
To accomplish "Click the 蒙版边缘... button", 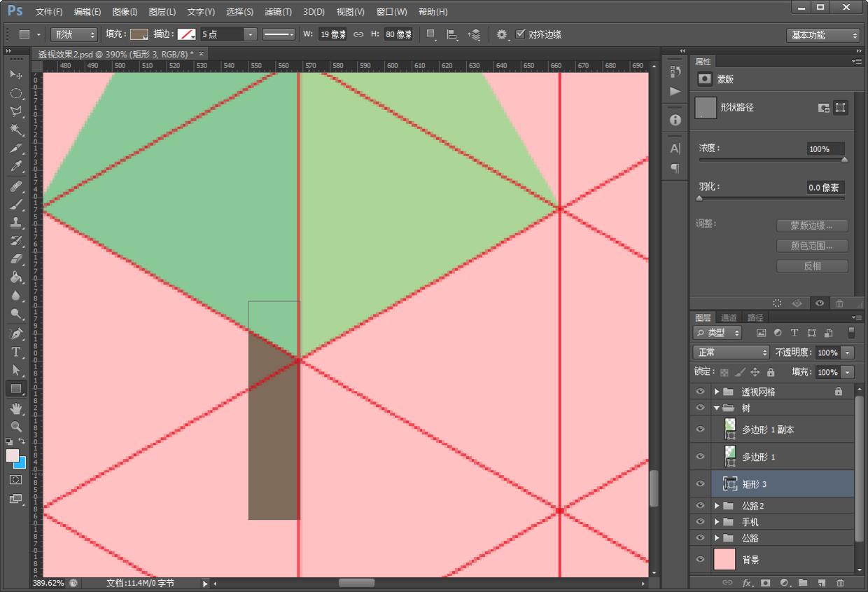I will [812, 226].
